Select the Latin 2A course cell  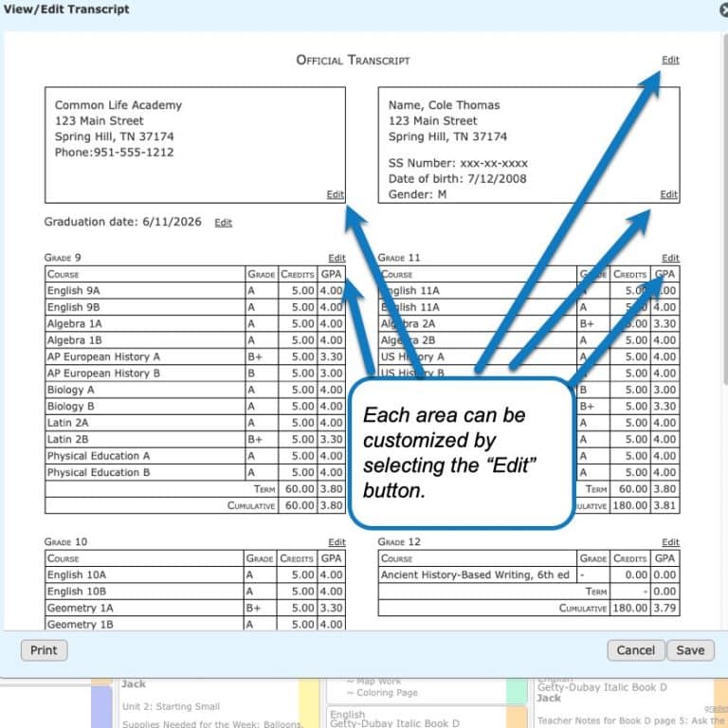click(x=145, y=423)
